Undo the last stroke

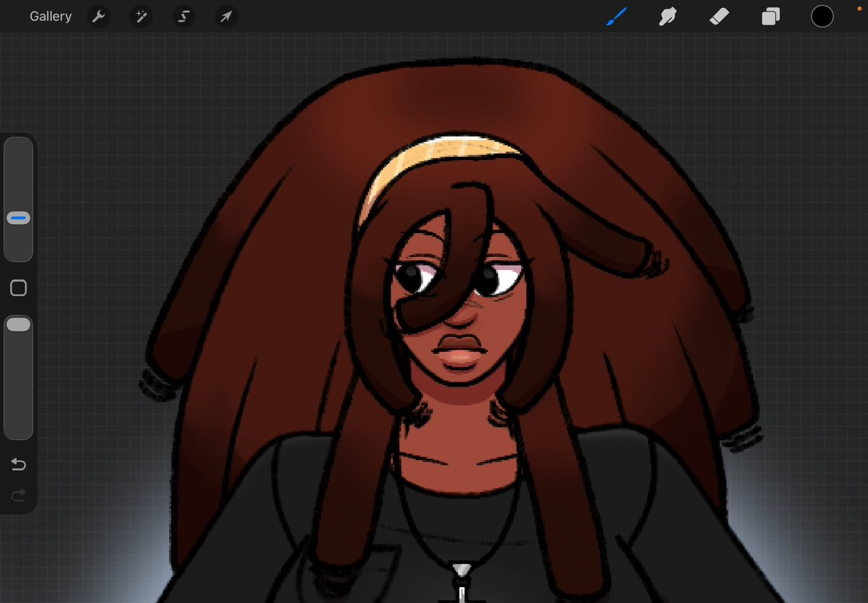click(19, 465)
